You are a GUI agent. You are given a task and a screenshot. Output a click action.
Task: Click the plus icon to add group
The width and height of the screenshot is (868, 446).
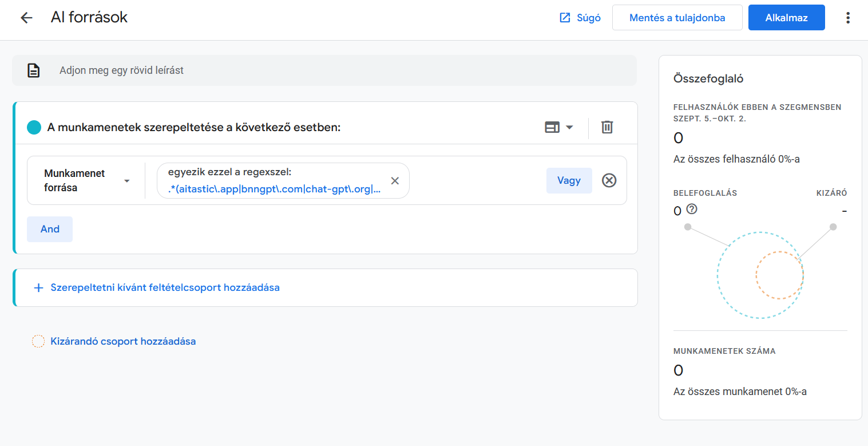point(39,287)
